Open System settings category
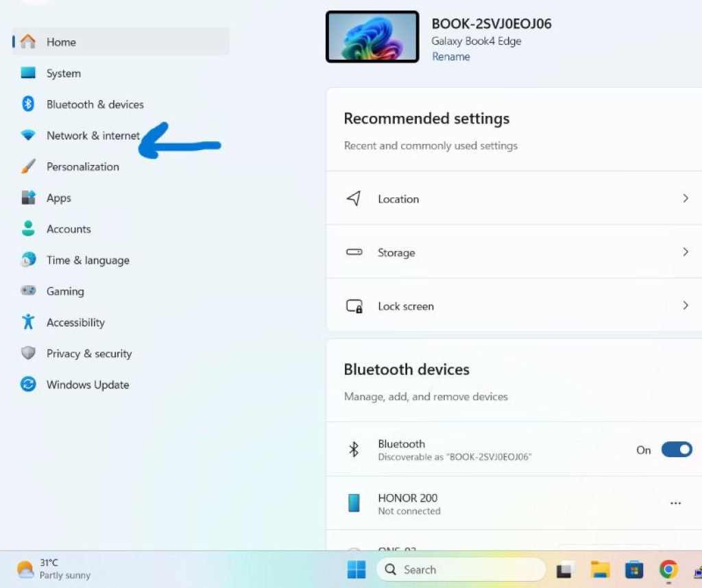702x588 pixels. click(121, 73)
